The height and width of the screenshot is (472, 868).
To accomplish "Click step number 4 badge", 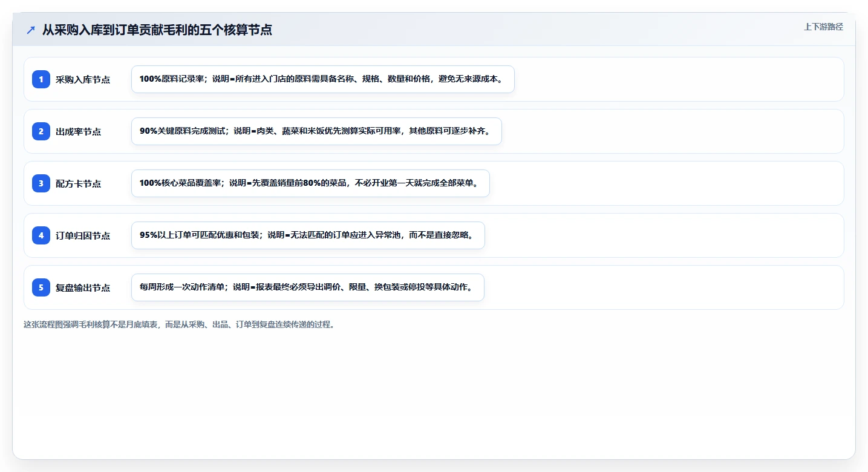I will click(41, 235).
